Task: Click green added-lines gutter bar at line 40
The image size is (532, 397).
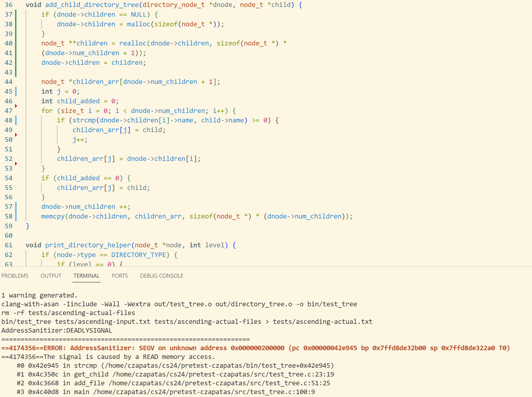Action: tap(16, 43)
